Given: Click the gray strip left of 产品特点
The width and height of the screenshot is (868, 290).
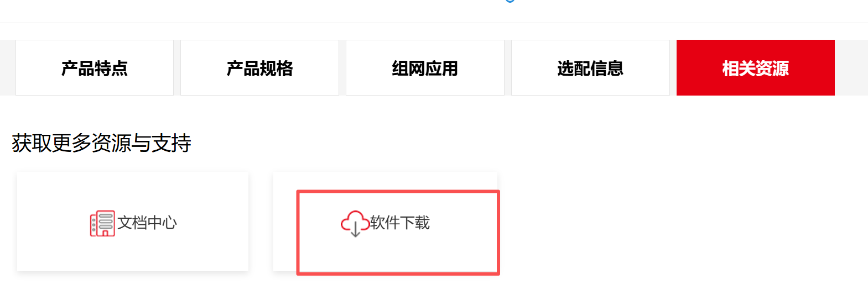Looking at the screenshot, I should tap(8, 68).
